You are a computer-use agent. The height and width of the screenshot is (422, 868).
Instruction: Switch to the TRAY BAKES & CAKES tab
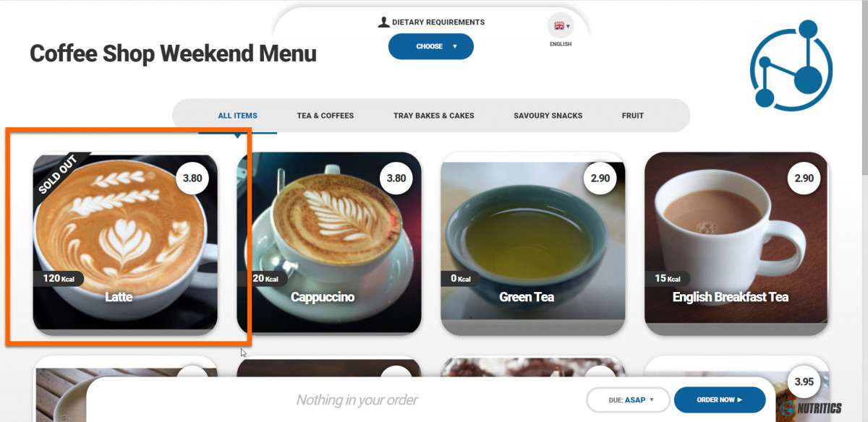click(x=434, y=116)
